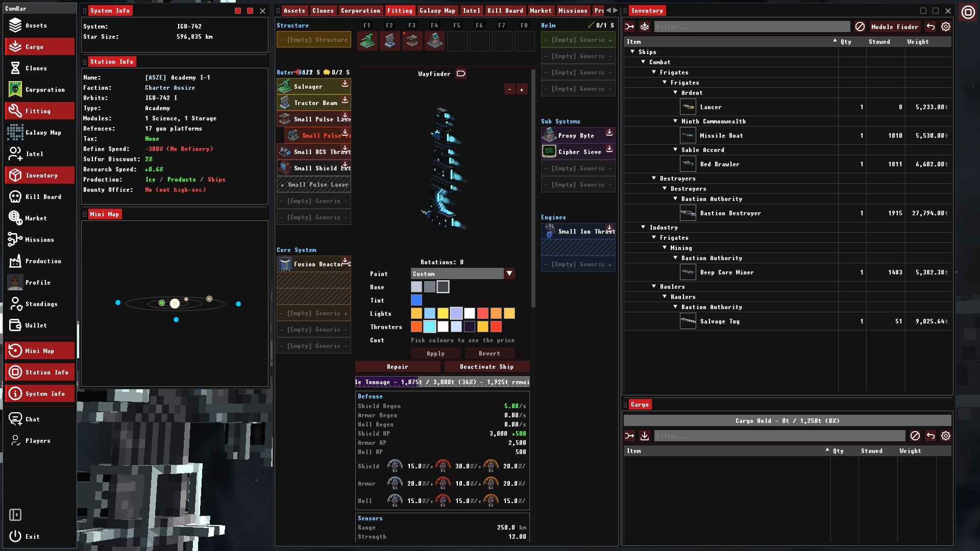Open the Paint Custom dropdown
Viewport: 980px width, 551px height.
click(462, 273)
